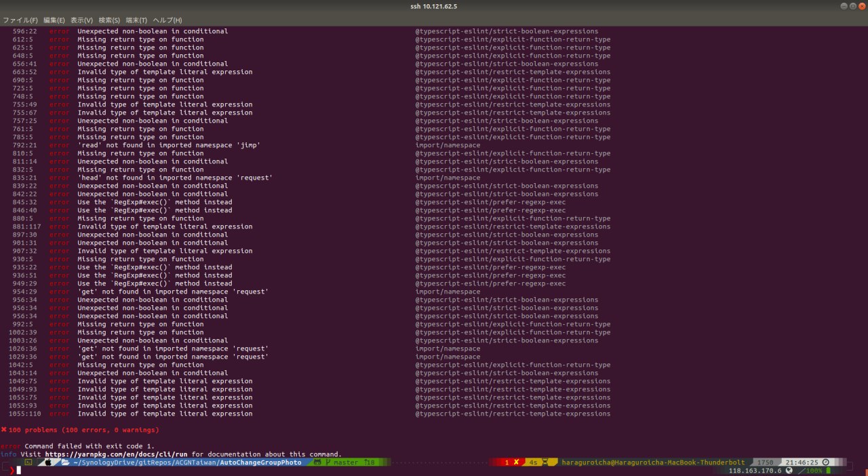Open the ファイル(F) menu
This screenshot has width=868, height=476.
20,20
